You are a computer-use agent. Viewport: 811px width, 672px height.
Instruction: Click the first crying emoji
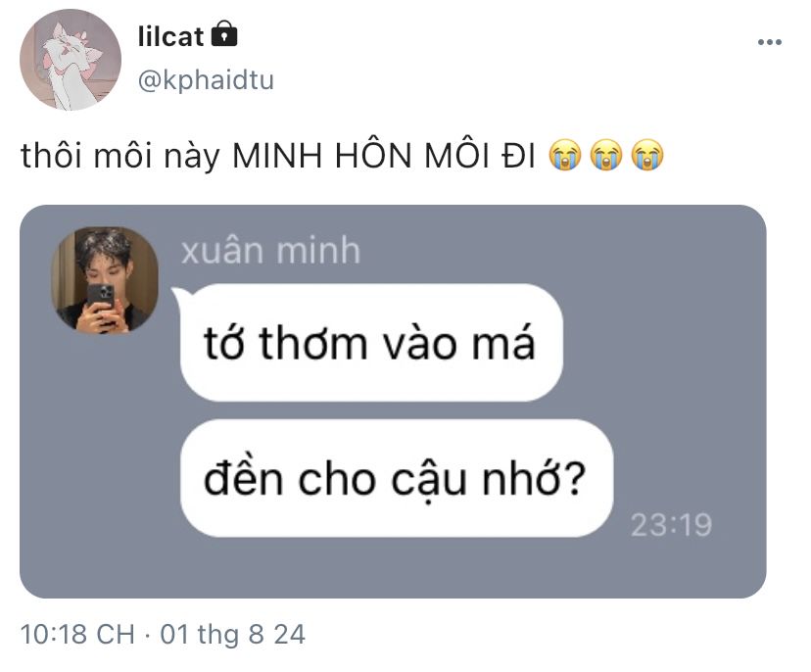pos(564,155)
